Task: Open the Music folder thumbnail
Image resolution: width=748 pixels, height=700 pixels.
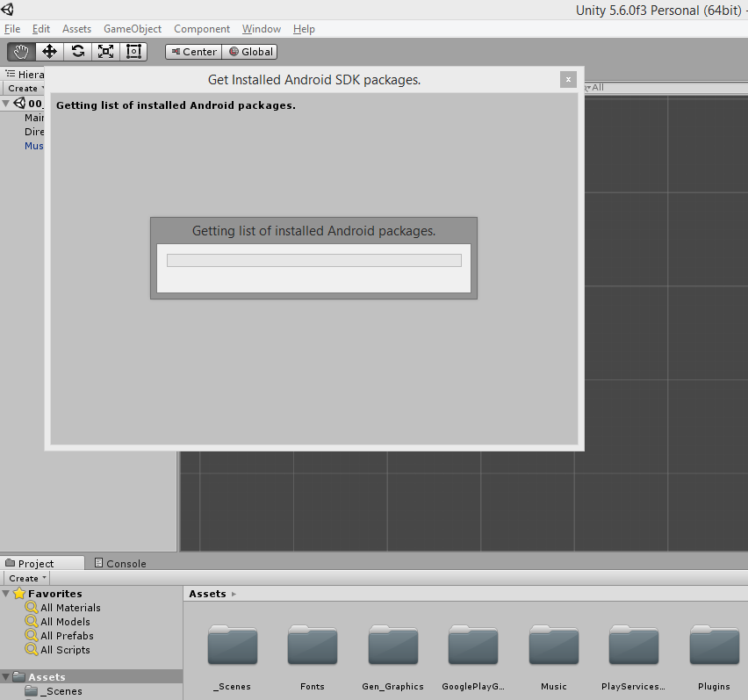Action: 554,646
